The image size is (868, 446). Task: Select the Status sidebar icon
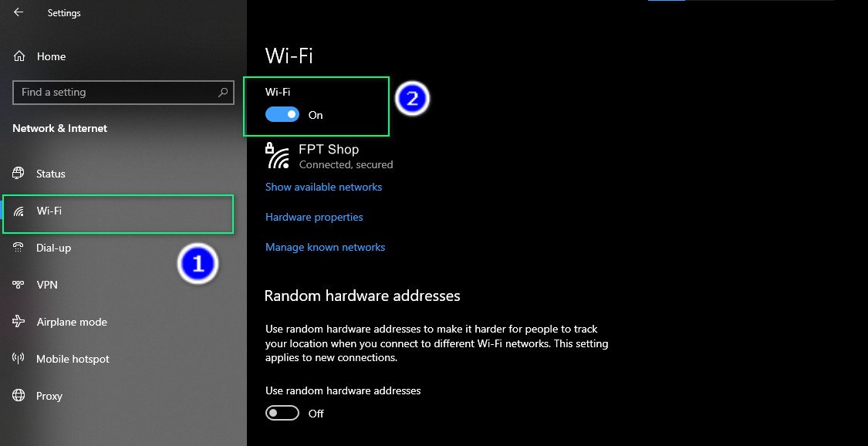(18, 173)
